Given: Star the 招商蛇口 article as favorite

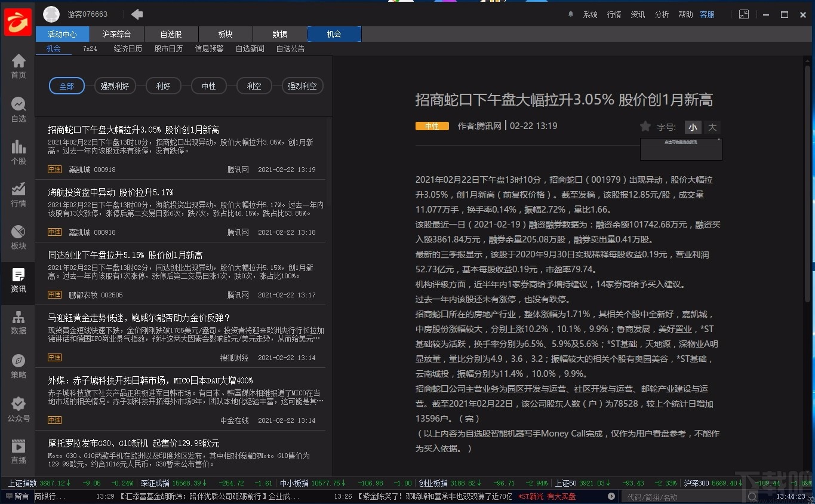Looking at the screenshot, I should point(645,126).
